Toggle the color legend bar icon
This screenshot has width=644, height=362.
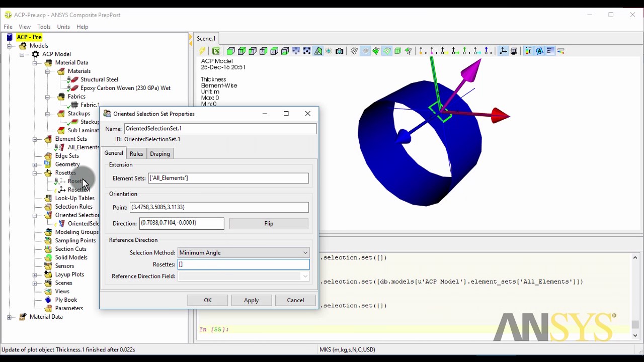529,51
